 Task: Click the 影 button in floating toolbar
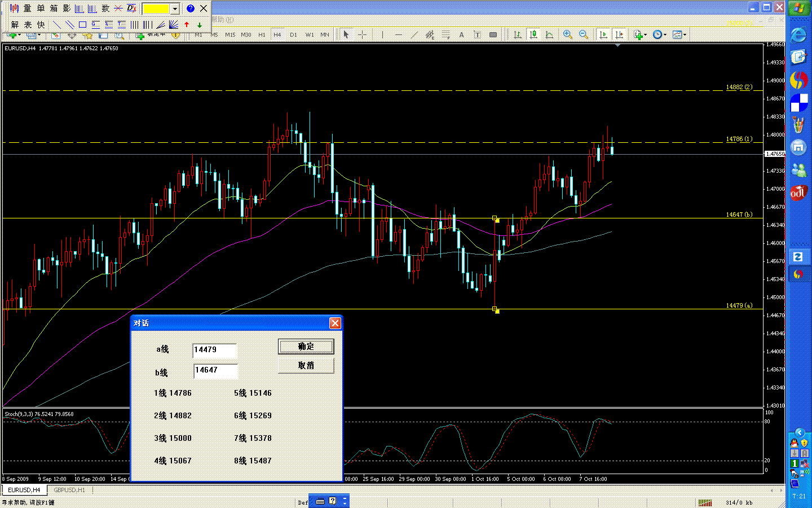click(67, 8)
